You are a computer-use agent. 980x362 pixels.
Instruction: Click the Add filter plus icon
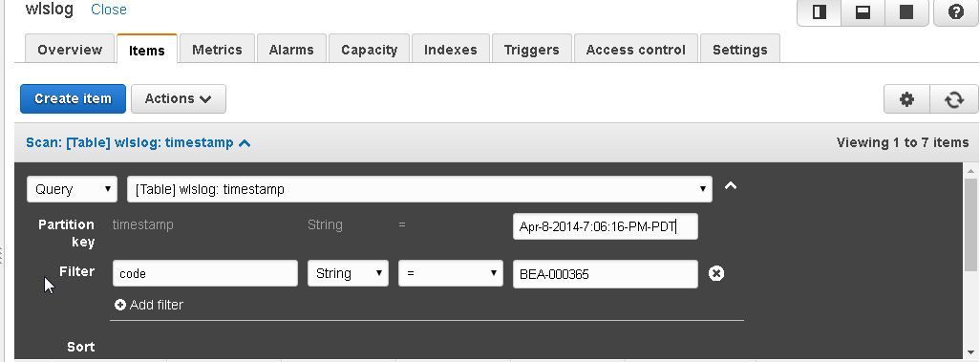[x=120, y=305]
